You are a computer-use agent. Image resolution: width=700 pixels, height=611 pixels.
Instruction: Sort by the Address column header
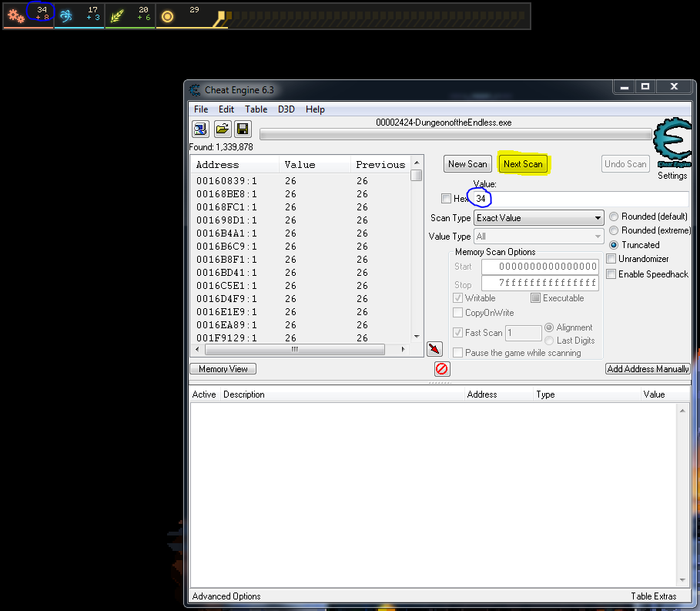tap(235, 165)
